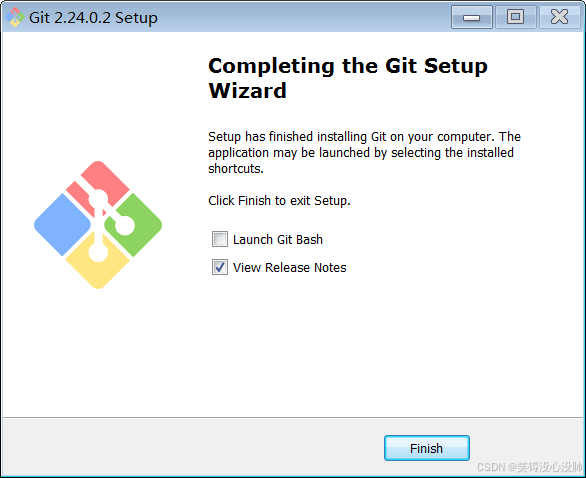
Task: Click the yellow tile of the Git logo
Action: coord(98,267)
